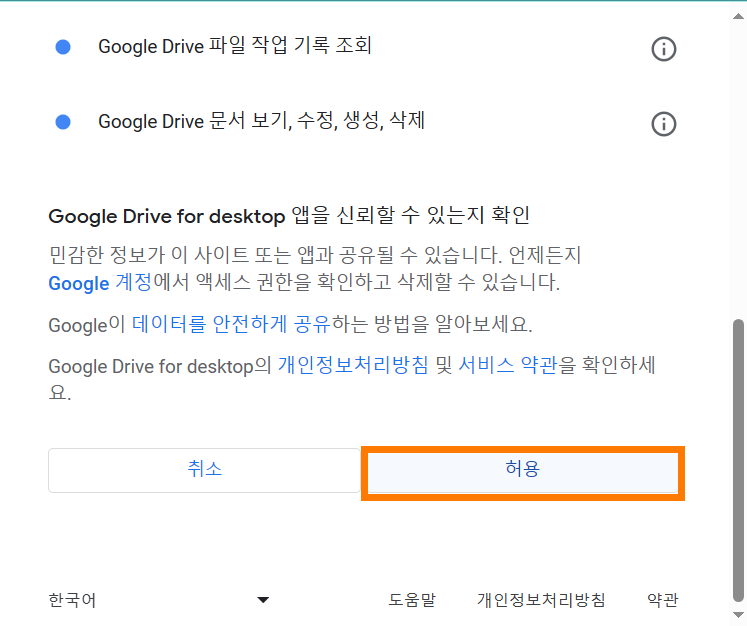The height and width of the screenshot is (626, 747).
Task: Open the 약관 footer link
Action: pos(663,600)
